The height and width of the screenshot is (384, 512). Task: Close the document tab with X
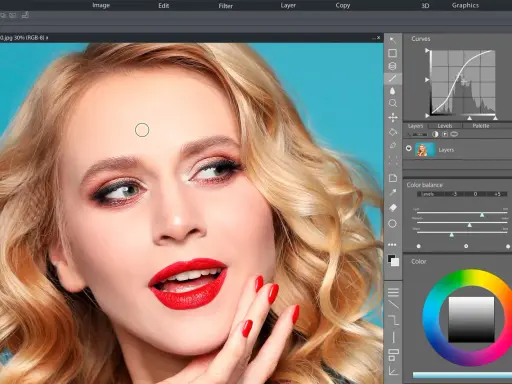378,38
